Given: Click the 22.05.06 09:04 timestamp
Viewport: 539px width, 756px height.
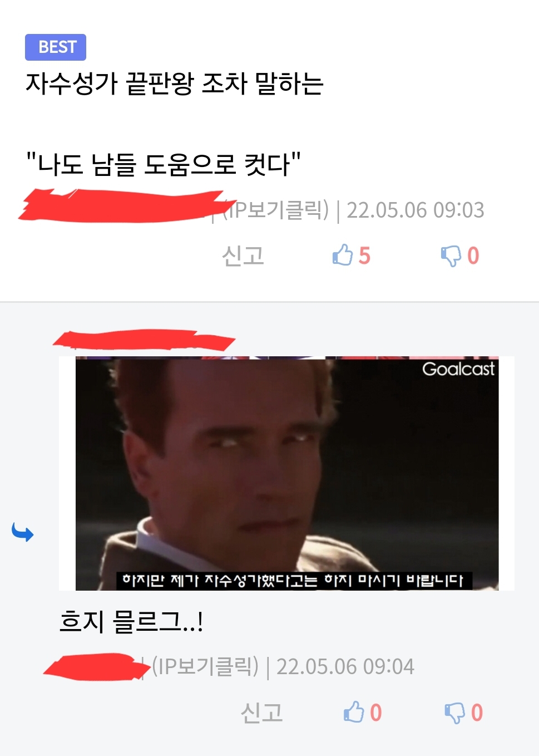Looking at the screenshot, I should (x=345, y=666).
